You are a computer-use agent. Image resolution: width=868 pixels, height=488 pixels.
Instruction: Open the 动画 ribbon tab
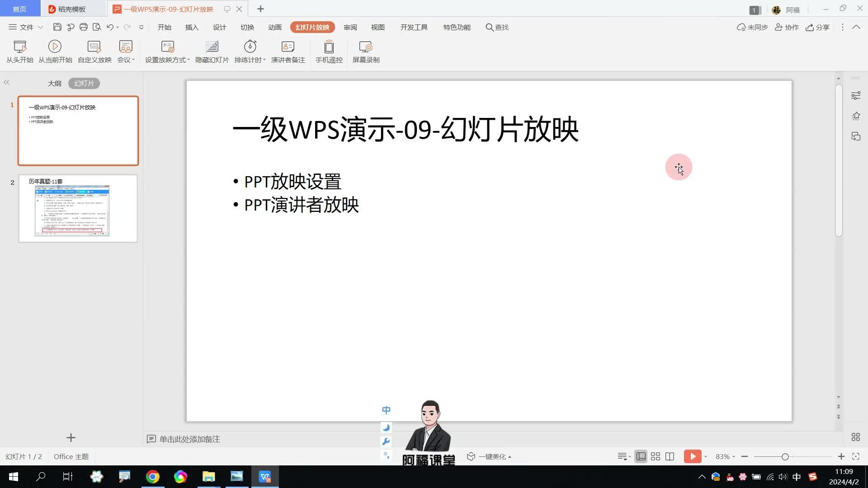pyautogui.click(x=274, y=27)
